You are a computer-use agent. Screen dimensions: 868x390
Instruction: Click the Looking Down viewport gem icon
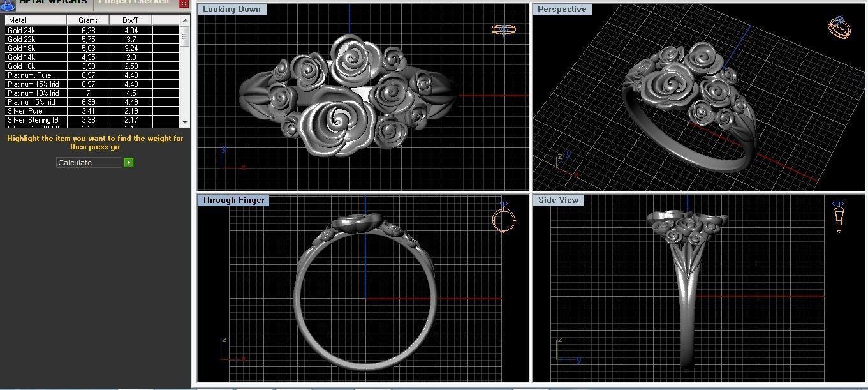[503, 30]
